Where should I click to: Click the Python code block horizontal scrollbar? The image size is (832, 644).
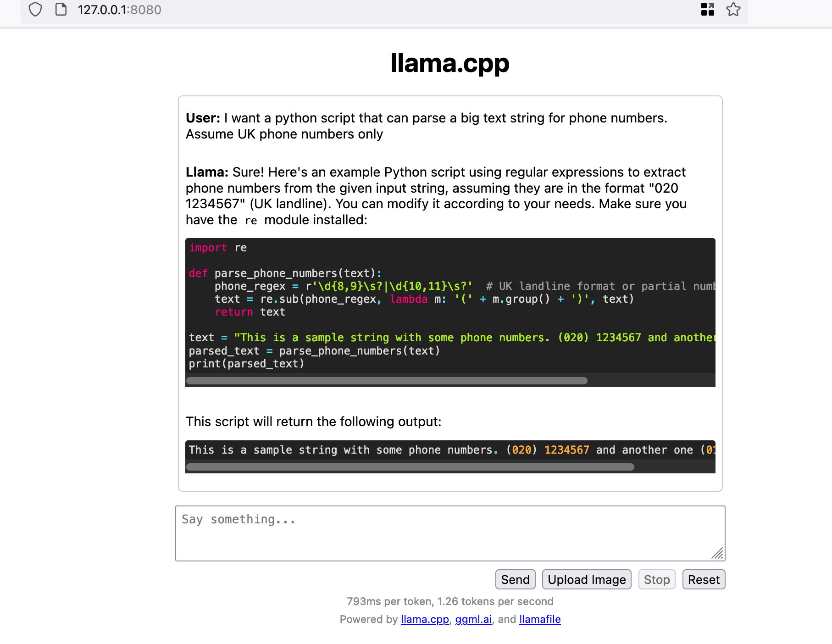tap(387, 381)
